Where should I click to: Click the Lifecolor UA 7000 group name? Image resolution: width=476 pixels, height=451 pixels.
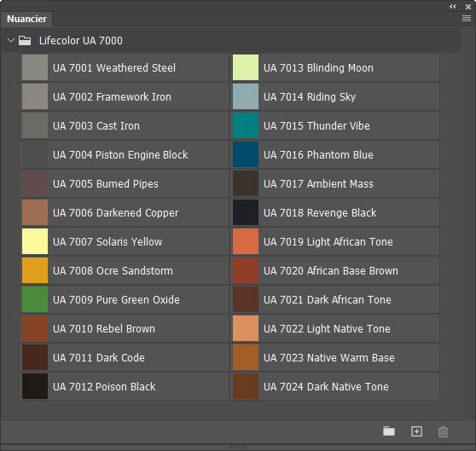(81, 40)
